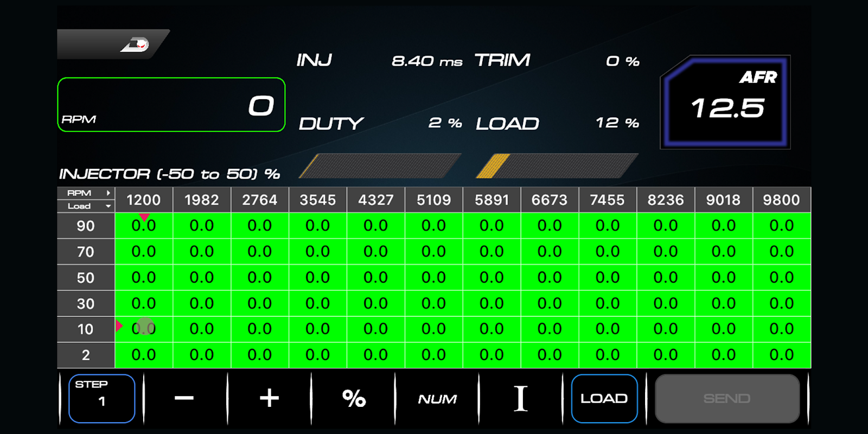Select the 1982 RPM column header
The image size is (868, 434).
pyautogui.click(x=202, y=200)
